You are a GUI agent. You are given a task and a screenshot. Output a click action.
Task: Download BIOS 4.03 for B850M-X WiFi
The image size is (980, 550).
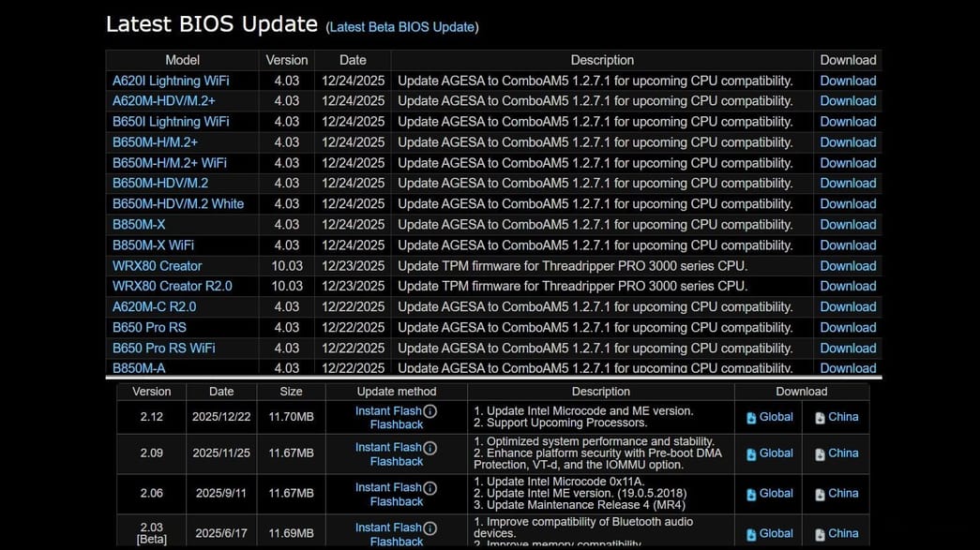(x=847, y=245)
